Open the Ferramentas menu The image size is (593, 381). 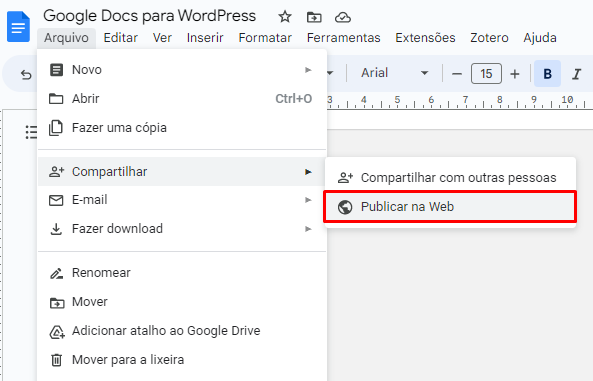point(343,38)
